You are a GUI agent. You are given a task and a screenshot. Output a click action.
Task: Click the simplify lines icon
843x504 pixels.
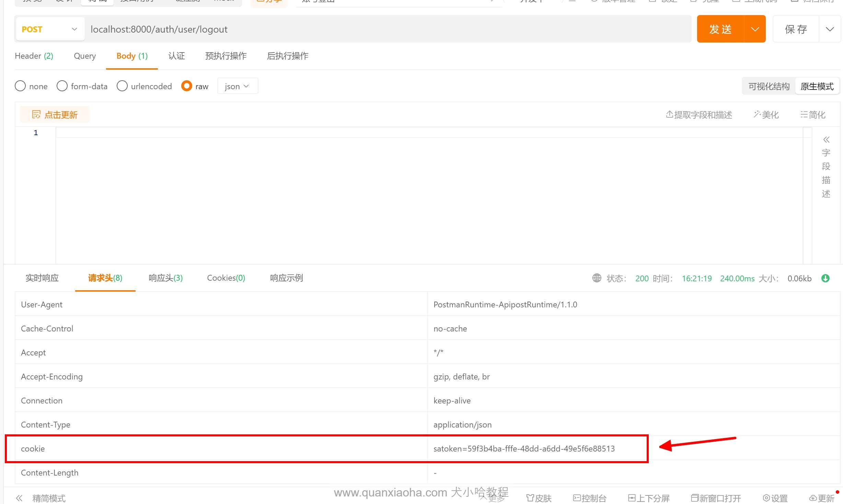pyautogui.click(x=804, y=115)
